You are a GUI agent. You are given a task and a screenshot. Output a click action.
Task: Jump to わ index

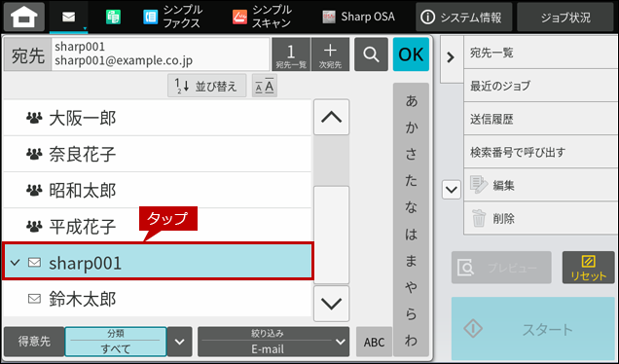click(x=411, y=341)
